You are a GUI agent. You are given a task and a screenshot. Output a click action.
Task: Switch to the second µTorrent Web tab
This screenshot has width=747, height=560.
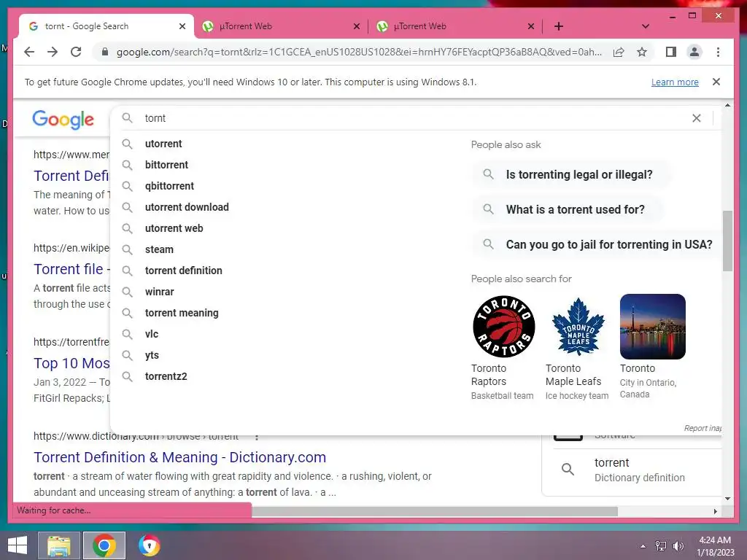[x=455, y=26]
